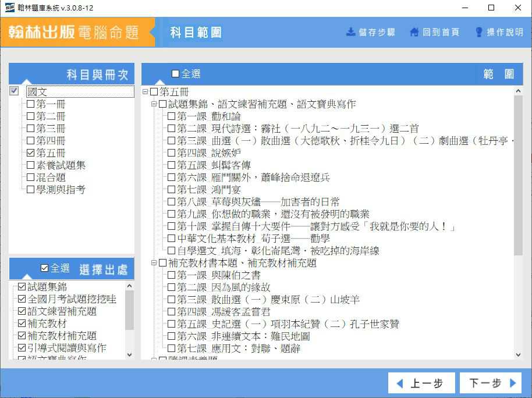Check 第三課_散曲選 慶東原 山坡羊 checkbox
Screen dimensions: 532x398
click(x=172, y=299)
